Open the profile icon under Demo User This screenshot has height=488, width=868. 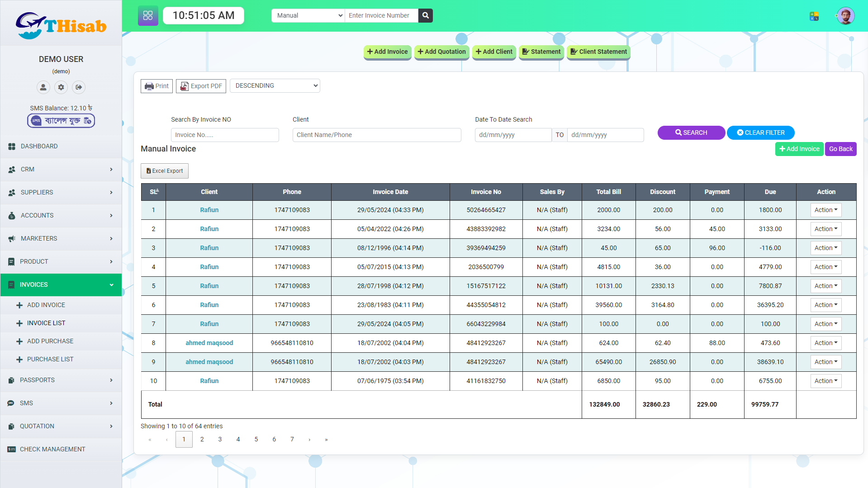tap(43, 87)
